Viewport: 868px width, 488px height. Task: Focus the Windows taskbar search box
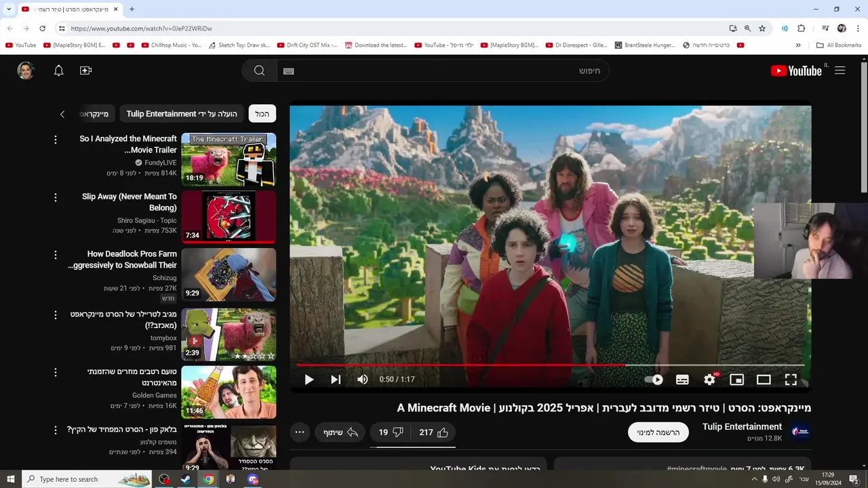click(87, 479)
